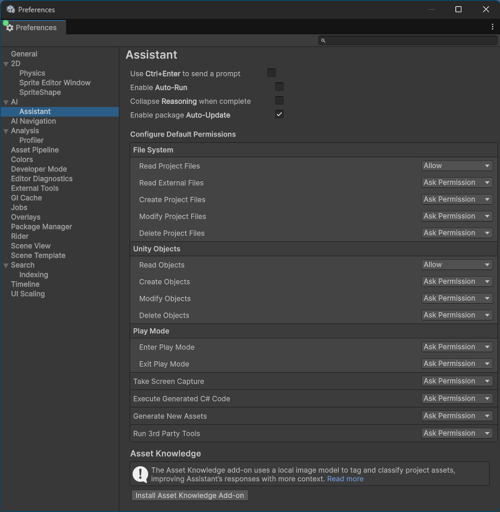The width and height of the screenshot is (500, 512).
Task: Open the Read External Files permission dropdown
Action: point(457,182)
